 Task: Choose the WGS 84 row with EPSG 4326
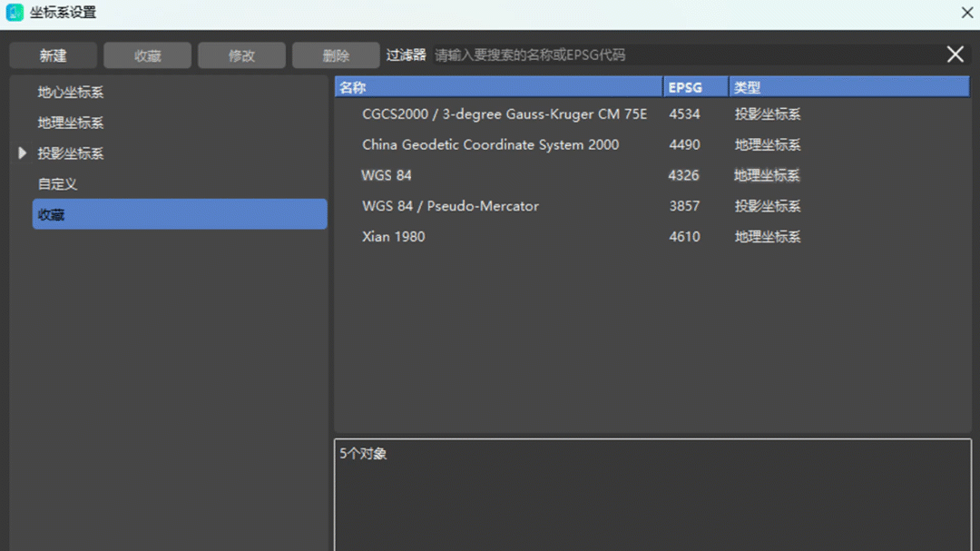click(387, 175)
